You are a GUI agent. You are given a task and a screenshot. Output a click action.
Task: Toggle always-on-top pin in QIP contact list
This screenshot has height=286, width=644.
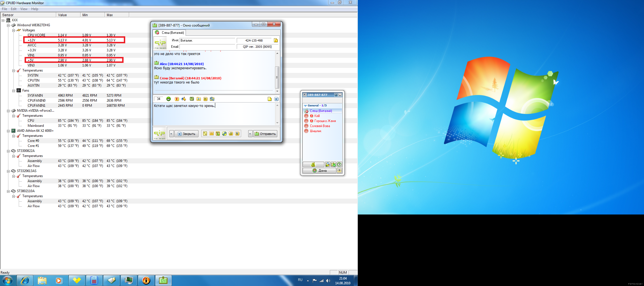pos(336,95)
